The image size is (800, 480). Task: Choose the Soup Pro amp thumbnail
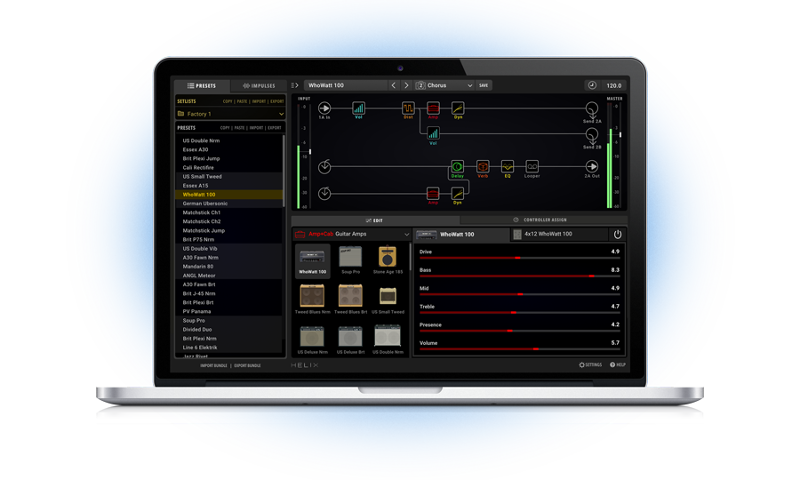pos(351,260)
